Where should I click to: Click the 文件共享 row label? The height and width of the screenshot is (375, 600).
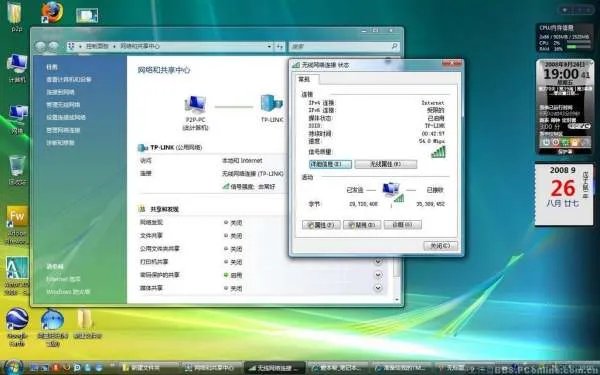(151, 236)
